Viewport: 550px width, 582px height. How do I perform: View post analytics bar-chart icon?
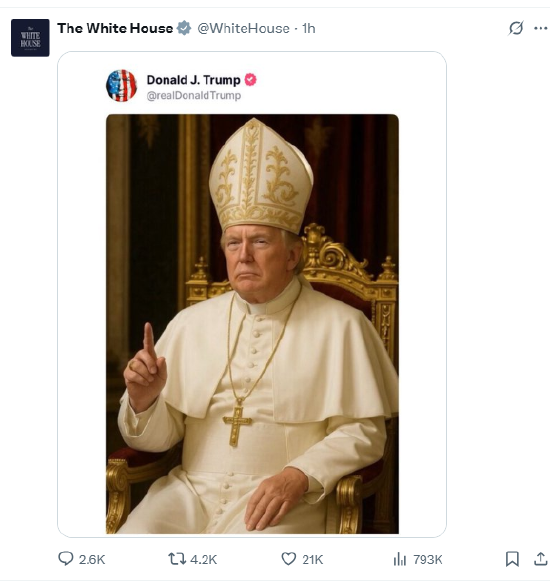tap(400, 559)
